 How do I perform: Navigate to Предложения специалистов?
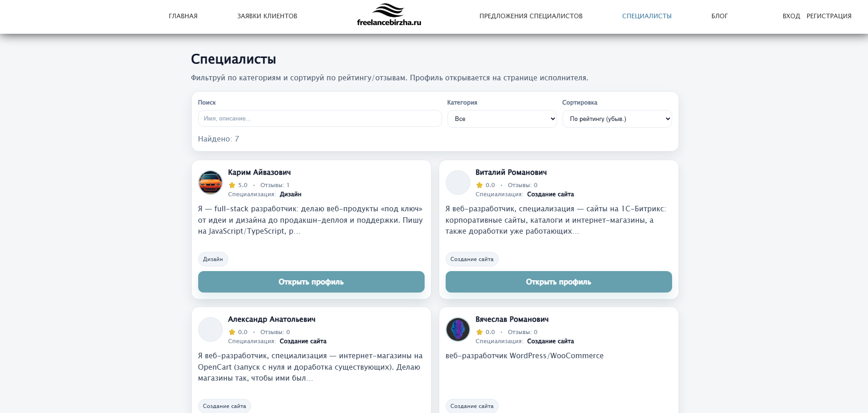tap(531, 16)
